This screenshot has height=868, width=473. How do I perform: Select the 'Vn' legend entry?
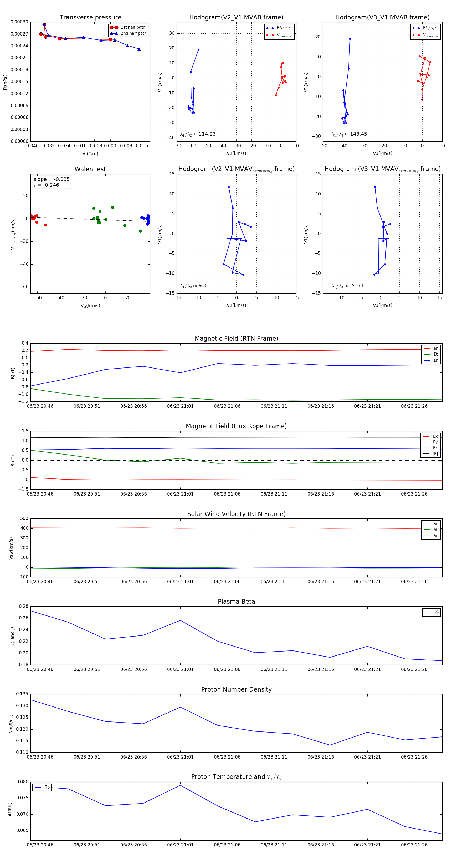(x=431, y=536)
